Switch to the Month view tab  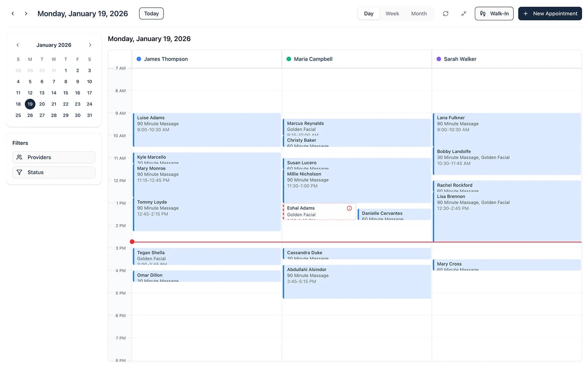coord(419,13)
